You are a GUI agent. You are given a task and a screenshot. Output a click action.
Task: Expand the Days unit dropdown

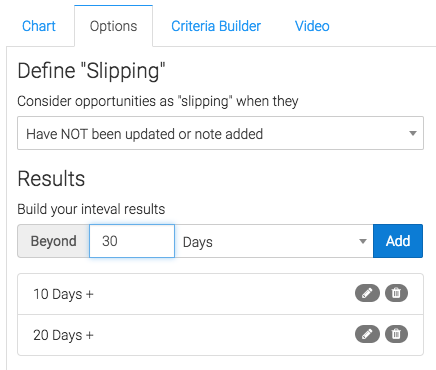tap(274, 241)
